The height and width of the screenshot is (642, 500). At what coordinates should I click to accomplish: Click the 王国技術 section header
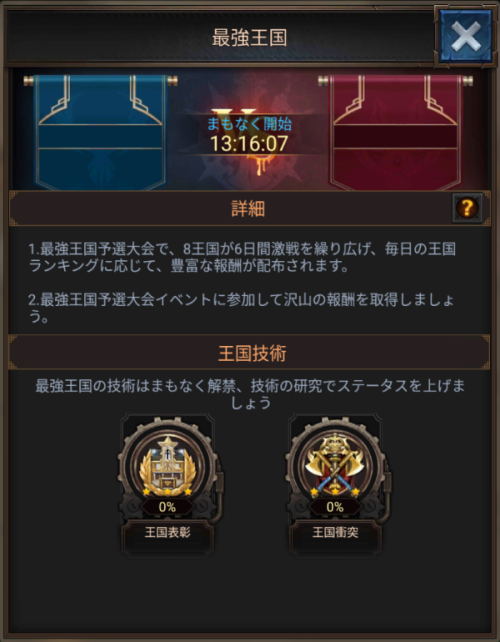pyautogui.click(x=249, y=353)
